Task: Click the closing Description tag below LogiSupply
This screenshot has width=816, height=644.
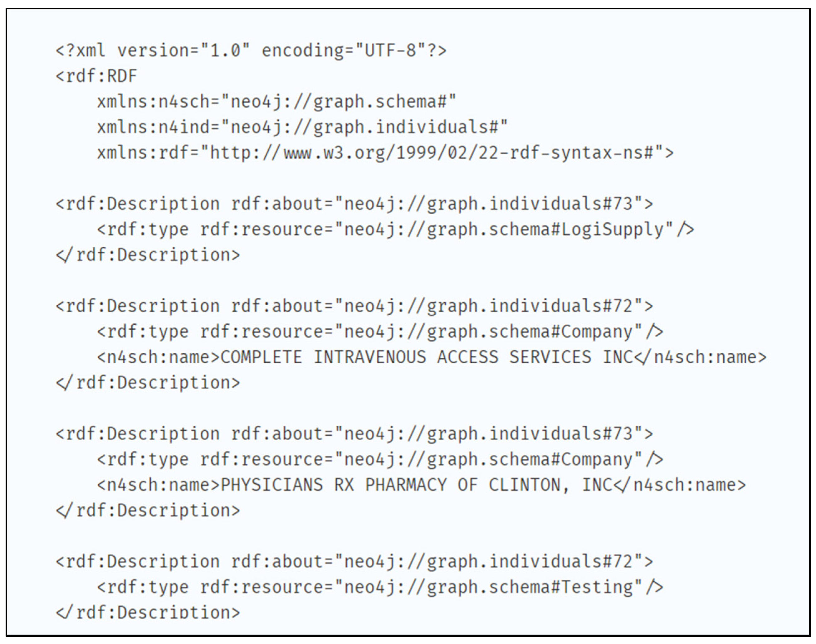Action: [x=148, y=255]
